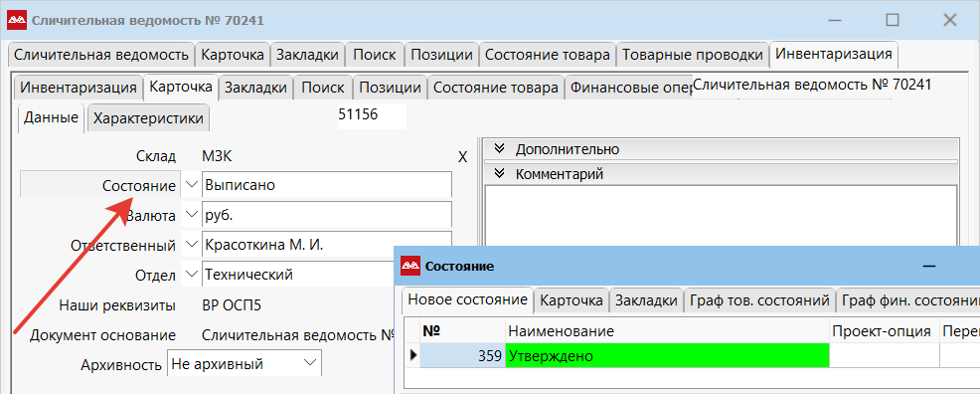This screenshot has width=980, height=394.
Task: Maximize the main Сличительная ведомость window
Action: click(893, 20)
